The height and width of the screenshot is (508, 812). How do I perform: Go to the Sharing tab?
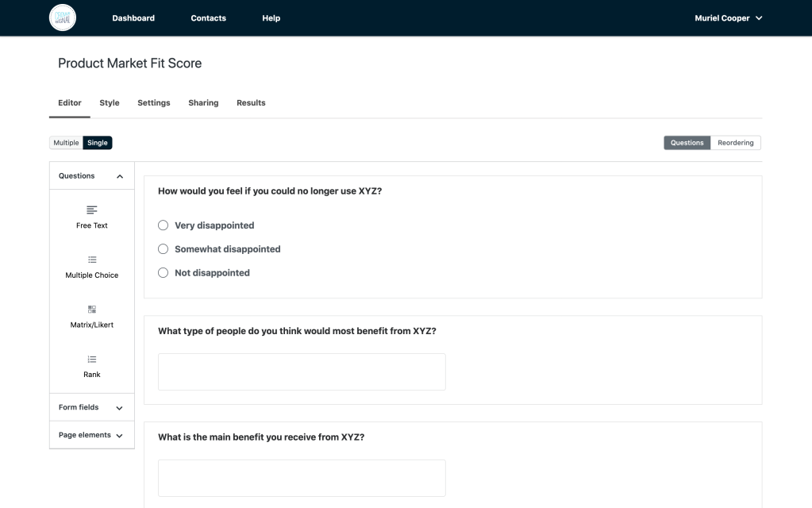click(203, 103)
